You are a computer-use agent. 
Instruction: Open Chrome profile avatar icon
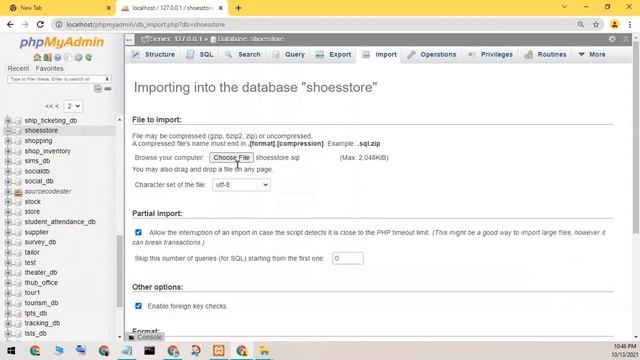coord(614,24)
